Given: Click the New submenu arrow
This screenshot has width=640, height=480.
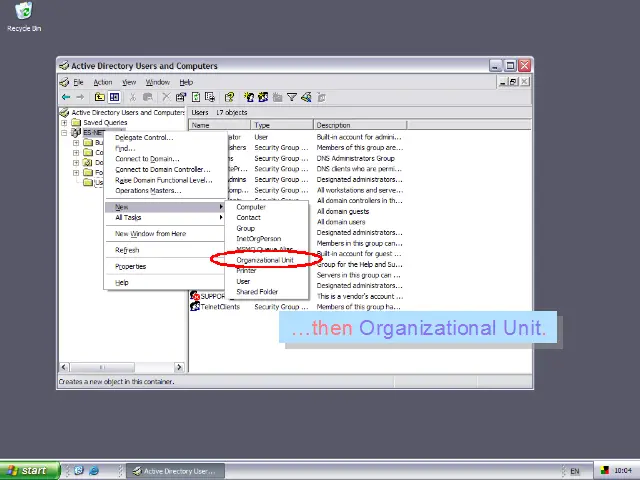Looking at the screenshot, I should pyautogui.click(x=221, y=207).
